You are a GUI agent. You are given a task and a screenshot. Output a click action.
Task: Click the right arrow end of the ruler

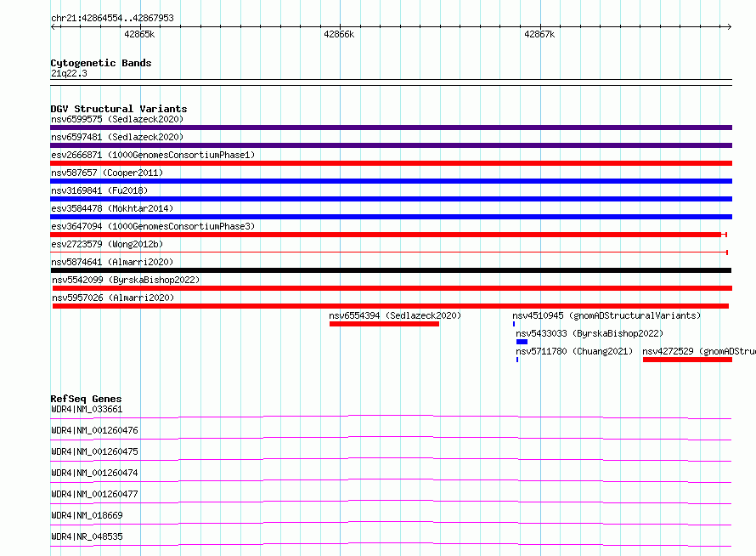click(x=729, y=26)
